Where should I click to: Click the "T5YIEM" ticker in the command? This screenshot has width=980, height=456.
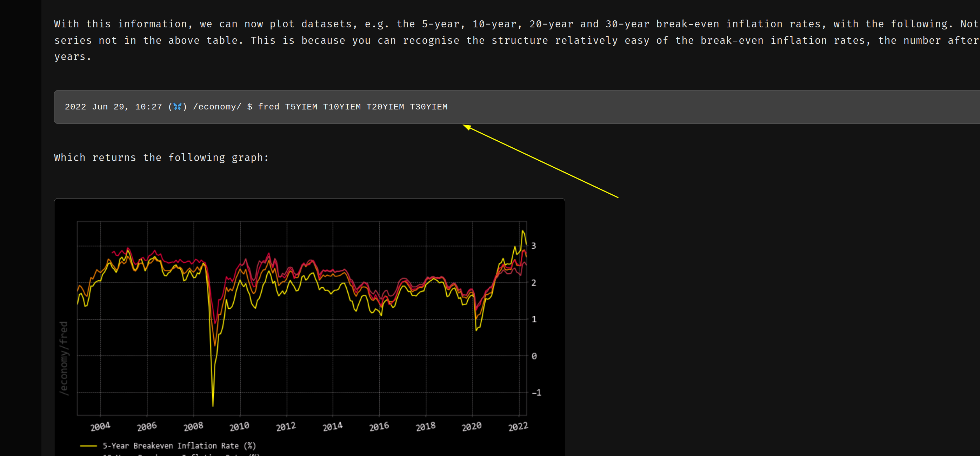(x=302, y=107)
